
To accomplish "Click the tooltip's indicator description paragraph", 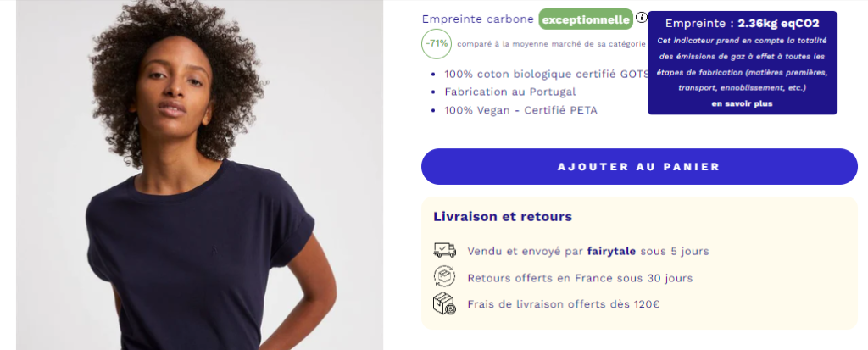I will [x=742, y=64].
